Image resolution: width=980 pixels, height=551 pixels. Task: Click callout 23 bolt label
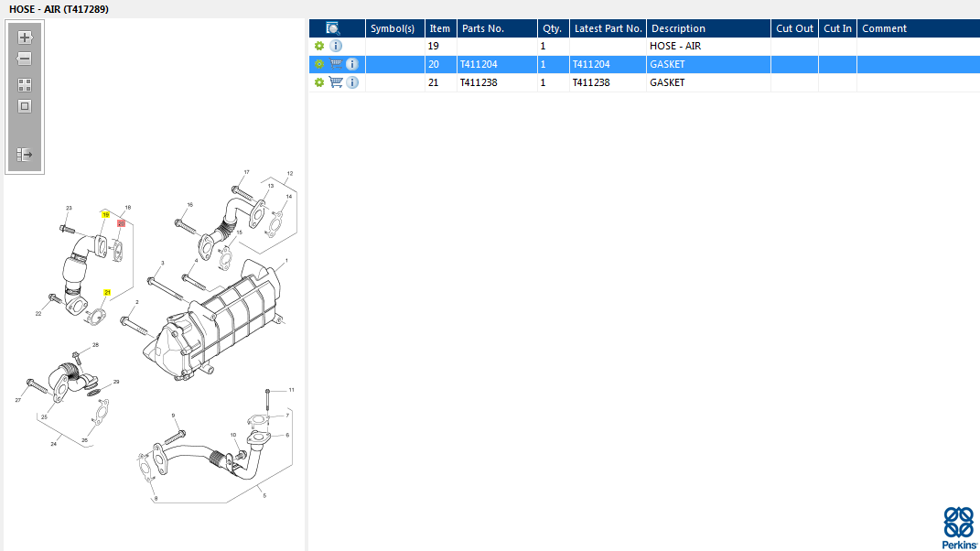(69, 208)
